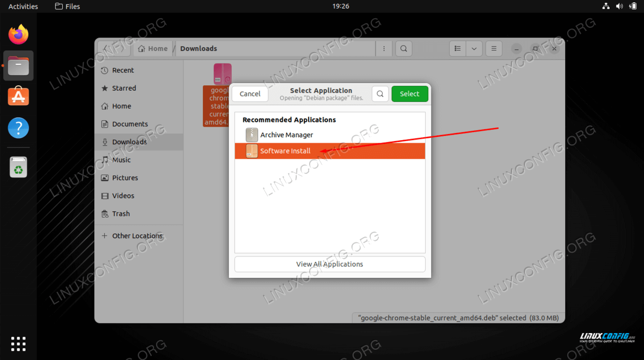Click the Home path bar button
This screenshot has width=644, height=360.
pyautogui.click(x=153, y=48)
